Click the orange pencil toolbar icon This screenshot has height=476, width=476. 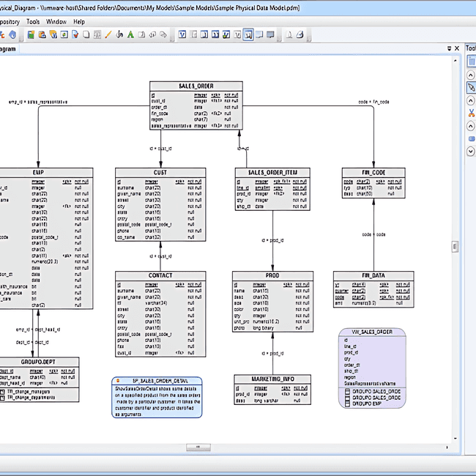[x=108, y=34]
